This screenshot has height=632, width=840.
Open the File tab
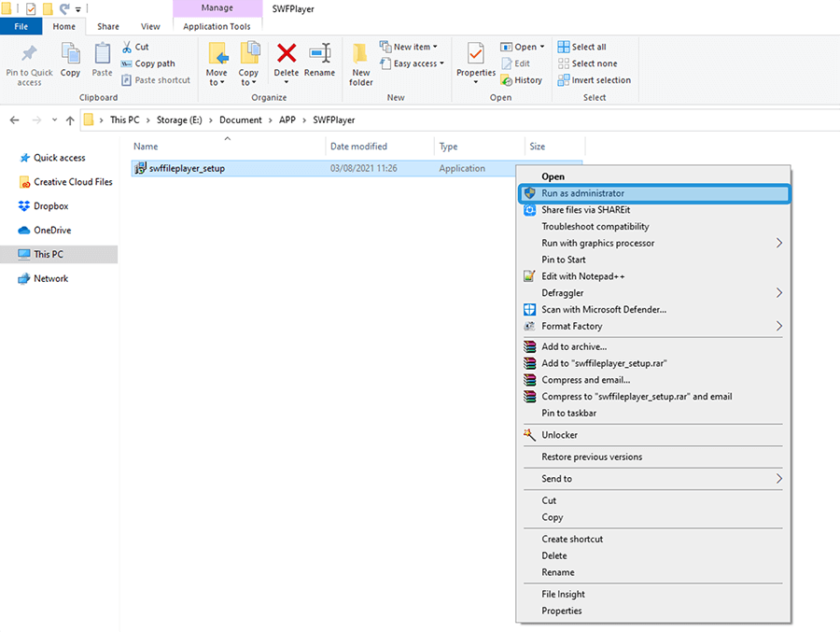point(21,26)
